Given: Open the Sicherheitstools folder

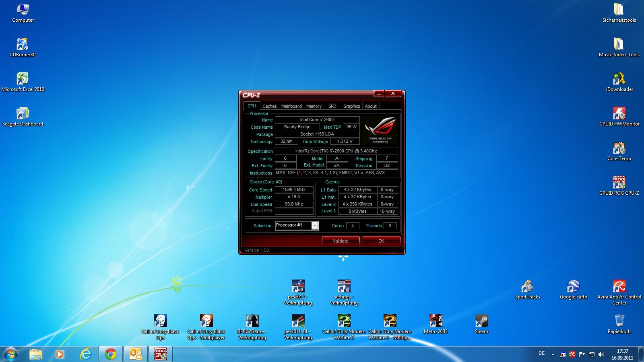Looking at the screenshot, I should (619, 13).
